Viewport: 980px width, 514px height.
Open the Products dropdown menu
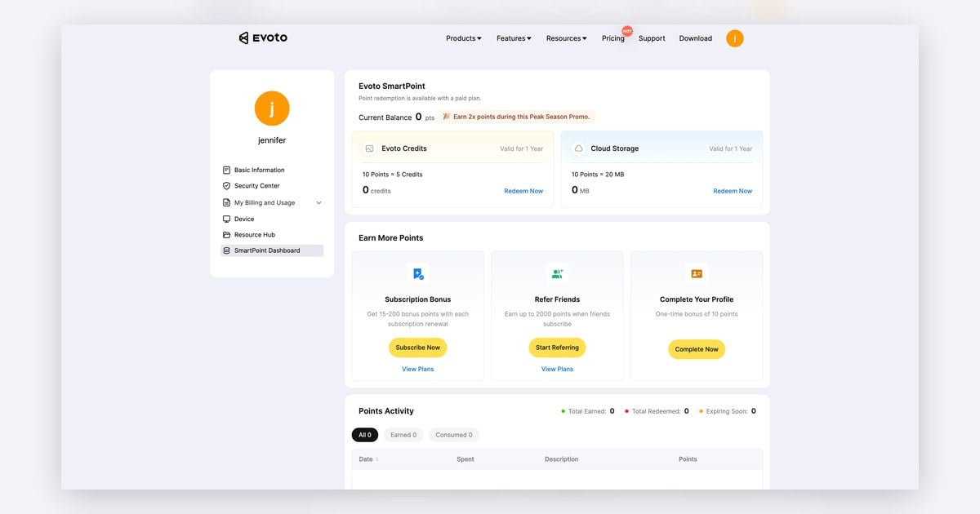point(464,38)
